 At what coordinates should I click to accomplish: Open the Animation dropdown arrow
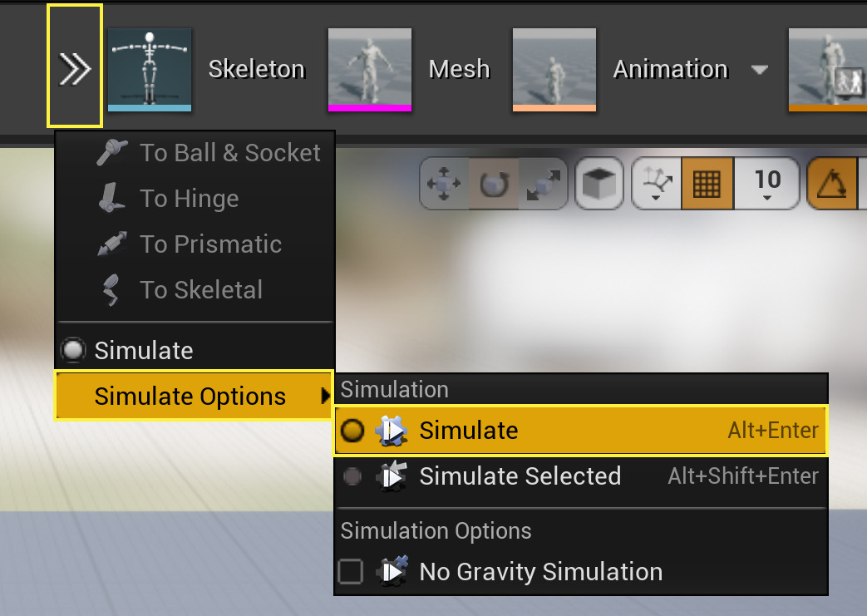coord(760,71)
